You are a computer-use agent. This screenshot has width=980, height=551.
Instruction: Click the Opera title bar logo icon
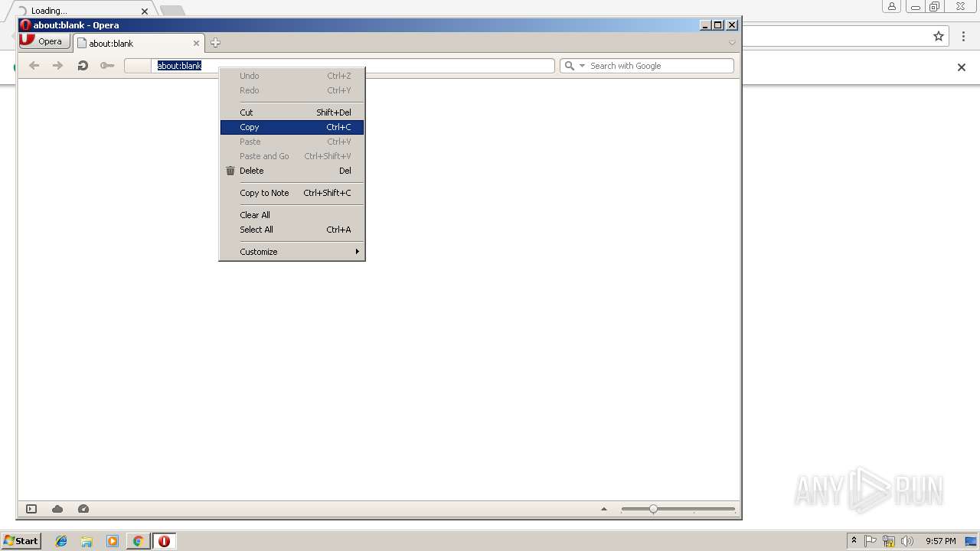coord(25,25)
